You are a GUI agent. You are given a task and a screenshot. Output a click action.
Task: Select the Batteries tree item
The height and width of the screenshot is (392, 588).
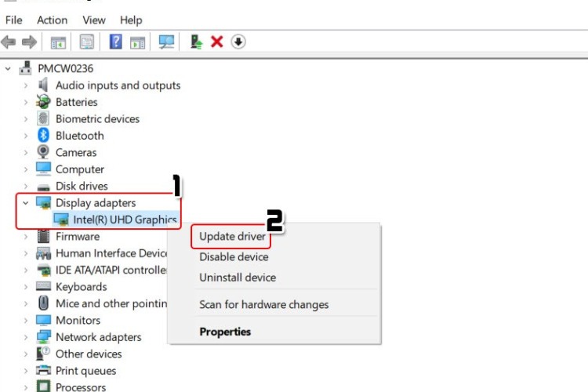click(76, 102)
